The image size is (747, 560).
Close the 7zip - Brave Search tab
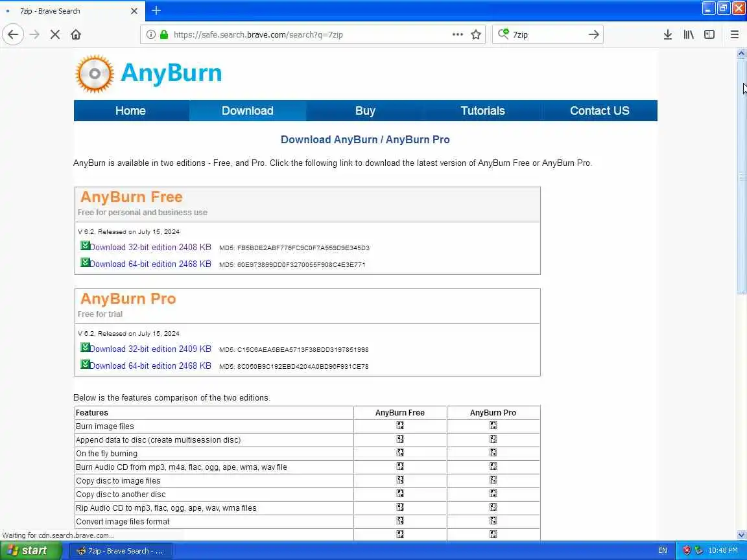(134, 10)
